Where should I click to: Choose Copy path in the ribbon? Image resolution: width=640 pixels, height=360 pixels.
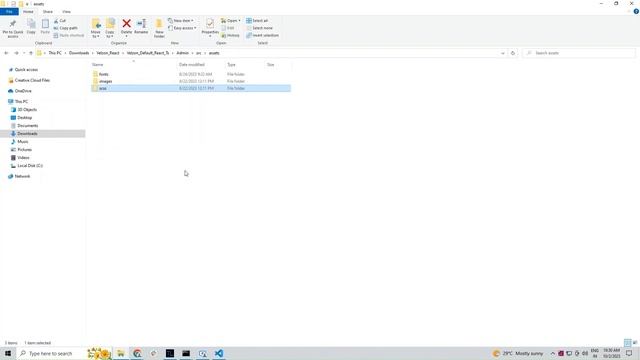point(65,28)
